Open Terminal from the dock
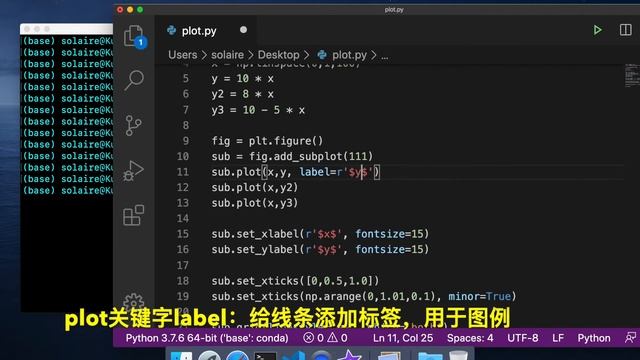The height and width of the screenshot is (360, 640). click(265, 356)
